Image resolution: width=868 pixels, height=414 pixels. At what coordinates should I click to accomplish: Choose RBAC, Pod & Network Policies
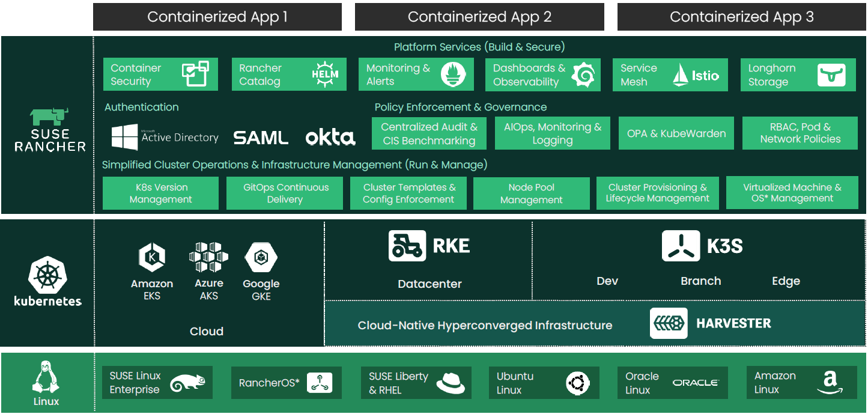tap(800, 133)
